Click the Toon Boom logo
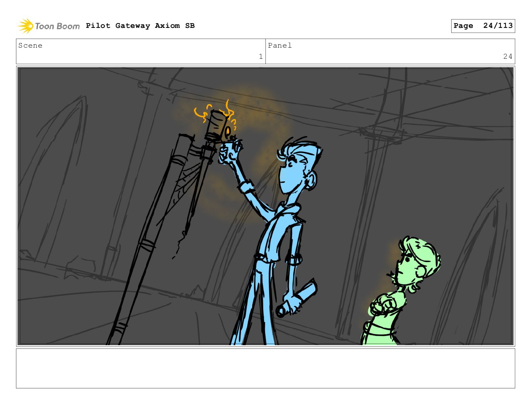Viewport: 532px width, 411px height. point(49,26)
